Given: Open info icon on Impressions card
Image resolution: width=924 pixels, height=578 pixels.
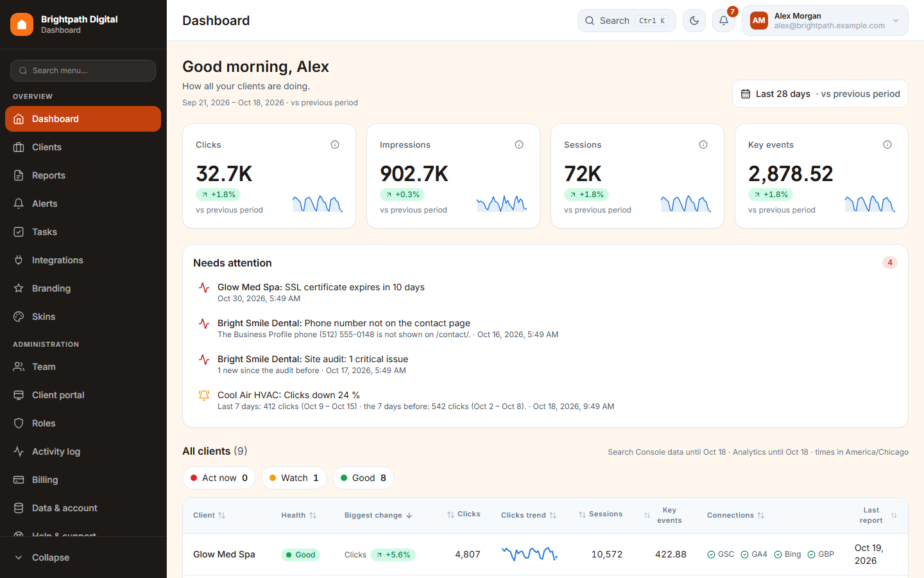Looking at the screenshot, I should (519, 144).
